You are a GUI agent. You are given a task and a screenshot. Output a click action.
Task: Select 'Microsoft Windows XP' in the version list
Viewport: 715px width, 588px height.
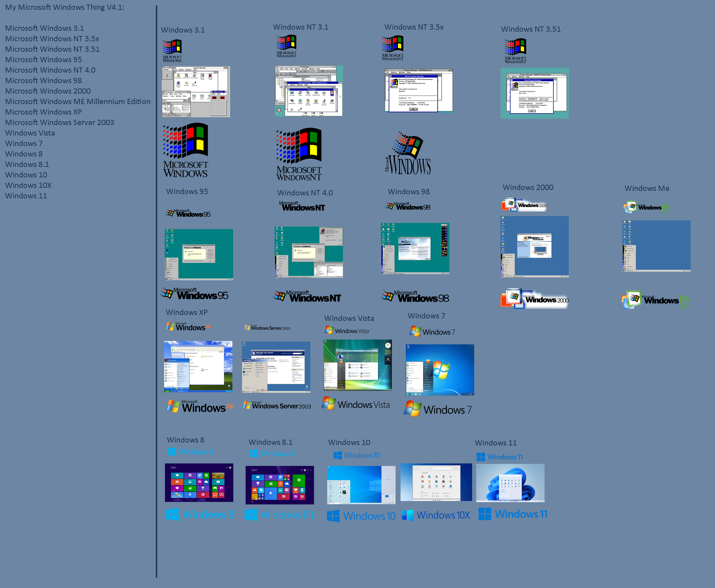(x=43, y=112)
